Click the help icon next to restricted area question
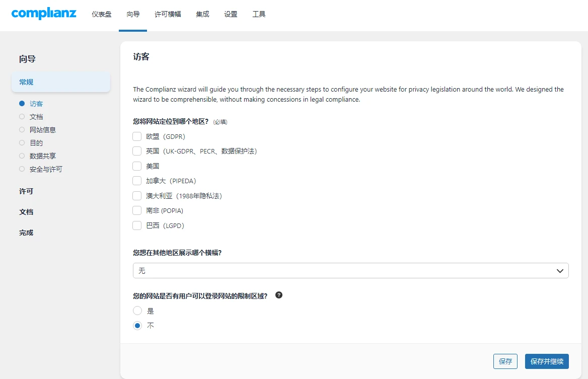Image resolution: width=588 pixels, height=379 pixels. (278, 295)
